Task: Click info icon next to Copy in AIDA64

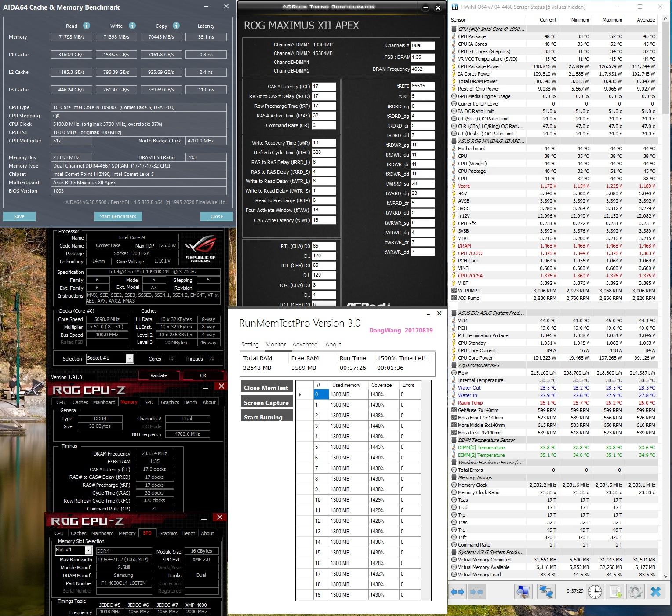Action: (176, 26)
